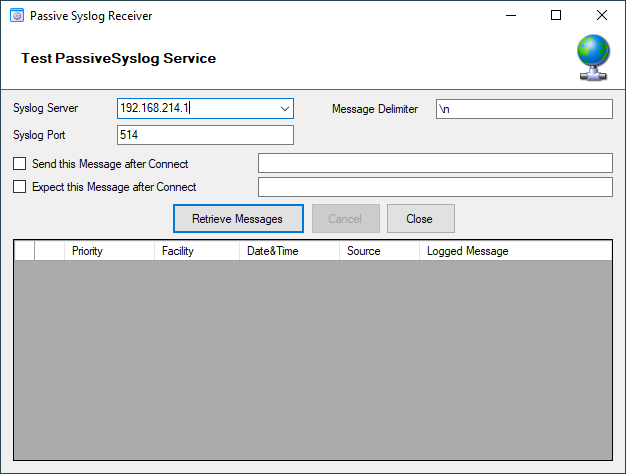The image size is (626, 474).
Task: Tick Expect this Message after Connect checkbox
Action: click(x=20, y=187)
